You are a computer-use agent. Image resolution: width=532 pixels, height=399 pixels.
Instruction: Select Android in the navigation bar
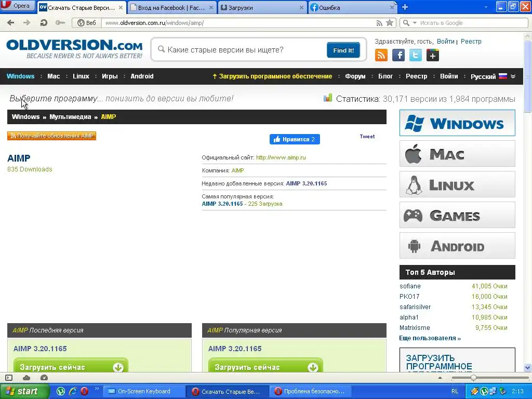(x=142, y=76)
